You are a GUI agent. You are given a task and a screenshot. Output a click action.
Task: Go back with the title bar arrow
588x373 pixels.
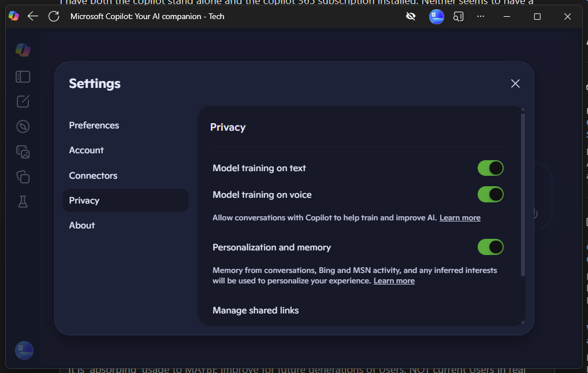33,16
